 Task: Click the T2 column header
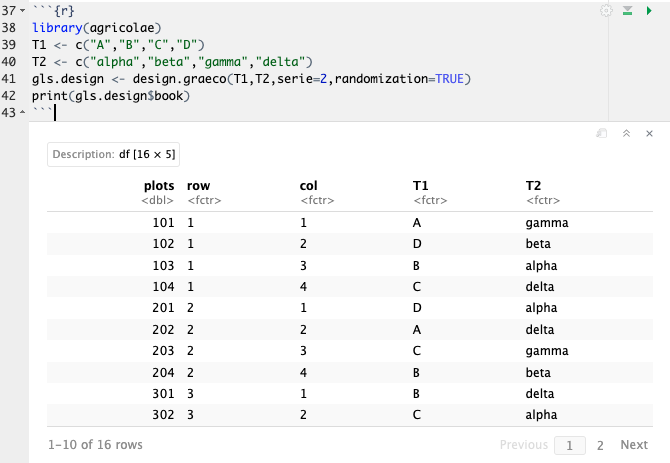pos(536,185)
